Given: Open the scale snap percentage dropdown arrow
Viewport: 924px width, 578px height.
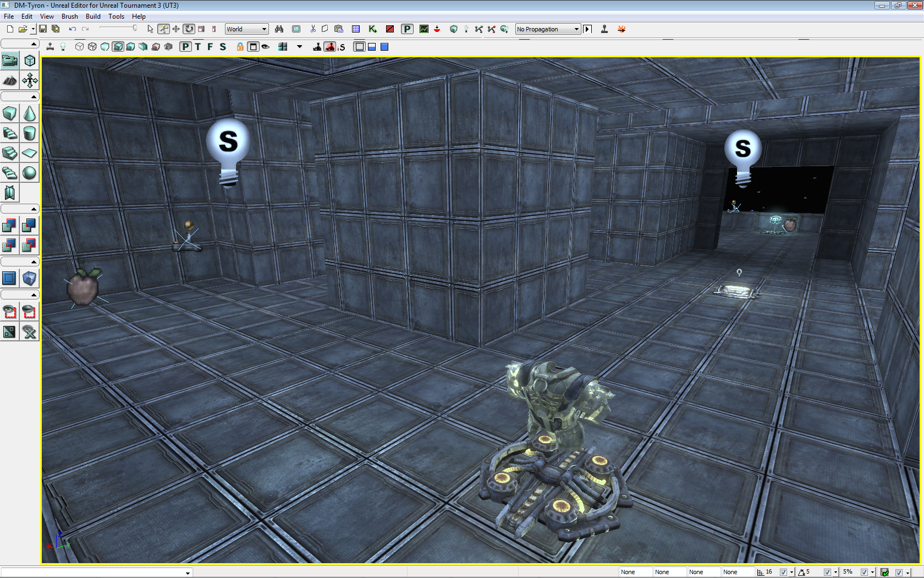Looking at the screenshot, I should click(x=872, y=572).
